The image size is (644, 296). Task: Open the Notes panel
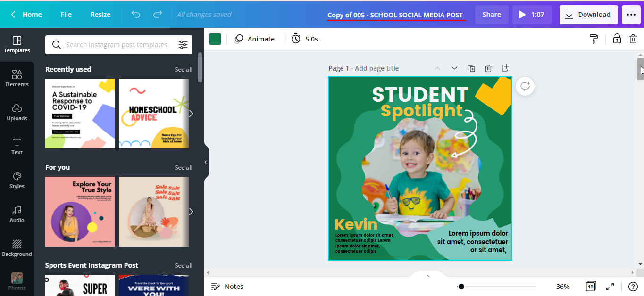pos(227,287)
